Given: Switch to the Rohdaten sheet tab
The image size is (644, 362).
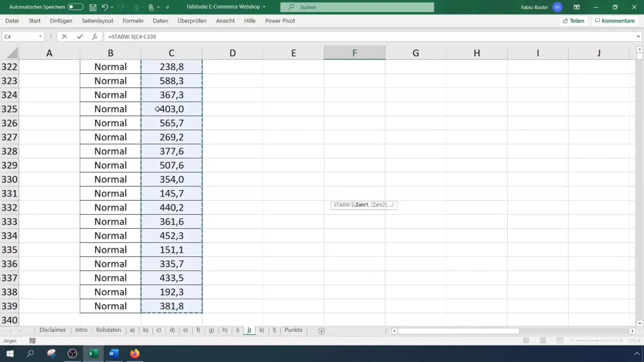Looking at the screenshot, I should 108,330.
